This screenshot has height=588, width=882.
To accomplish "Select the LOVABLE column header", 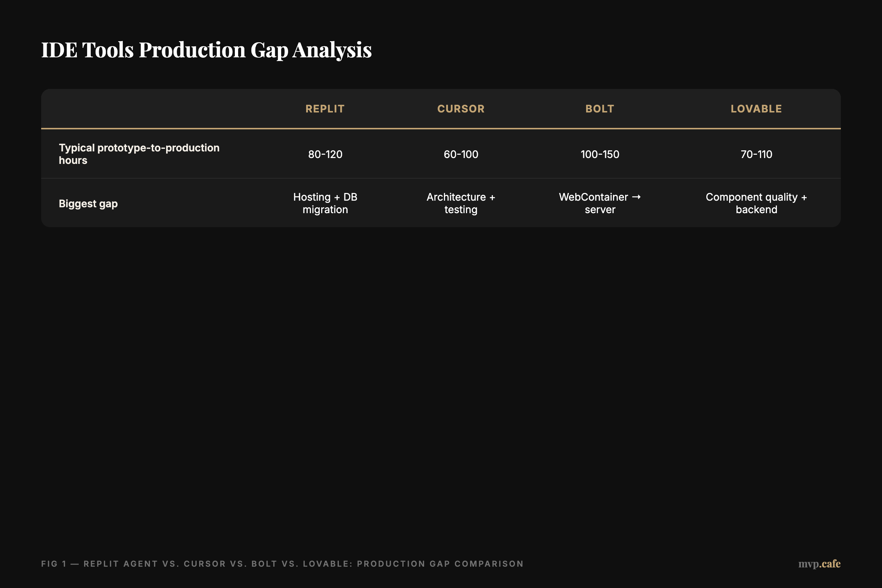I will (756, 108).
